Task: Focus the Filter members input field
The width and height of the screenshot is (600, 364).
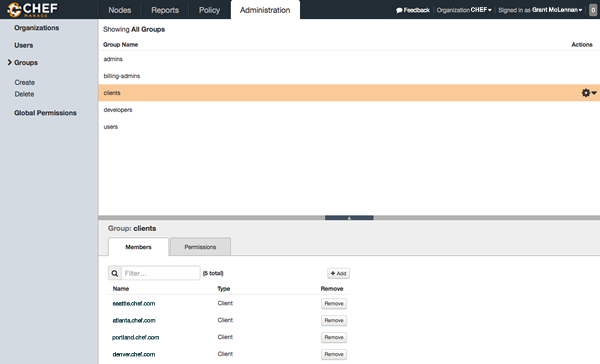Action: pyautogui.click(x=161, y=273)
